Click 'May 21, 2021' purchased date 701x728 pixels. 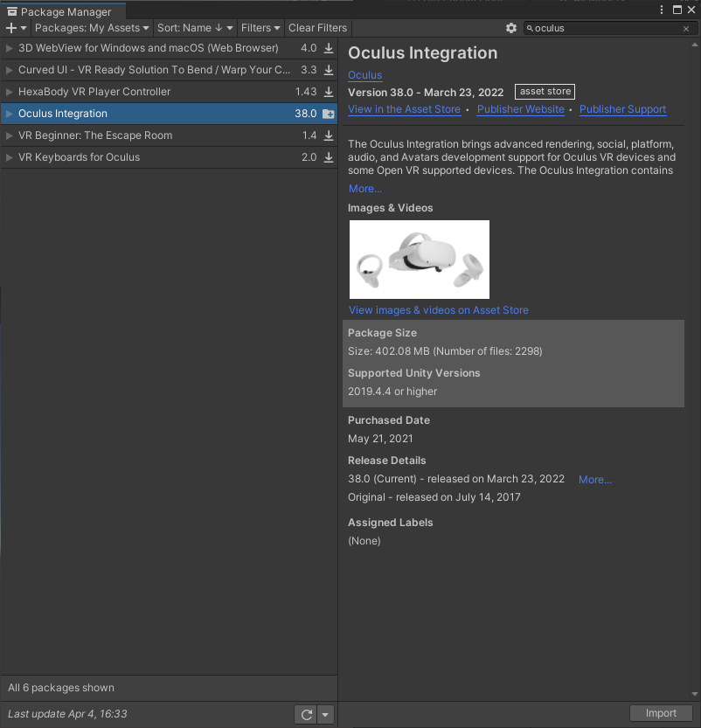[x=380, y=439]
